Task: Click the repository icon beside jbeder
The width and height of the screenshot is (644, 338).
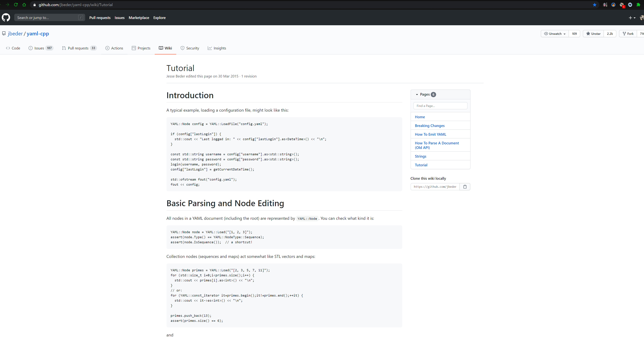Action: pos(4,33)
